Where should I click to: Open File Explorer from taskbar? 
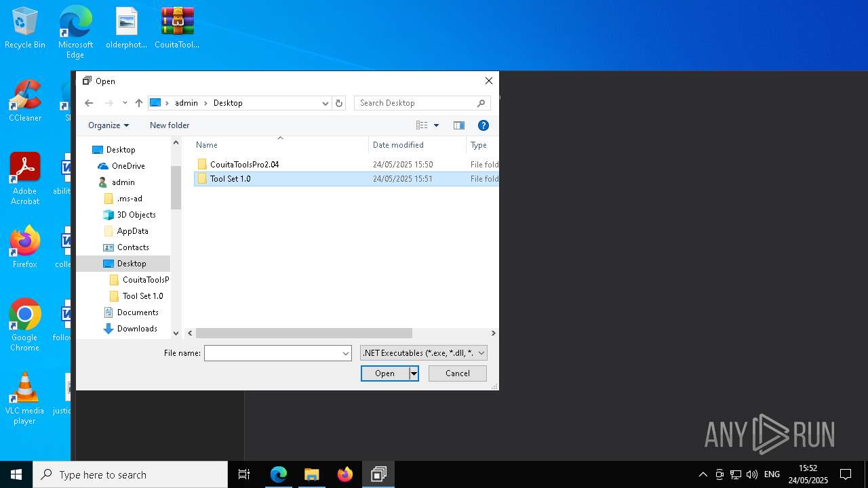point(312,474)
